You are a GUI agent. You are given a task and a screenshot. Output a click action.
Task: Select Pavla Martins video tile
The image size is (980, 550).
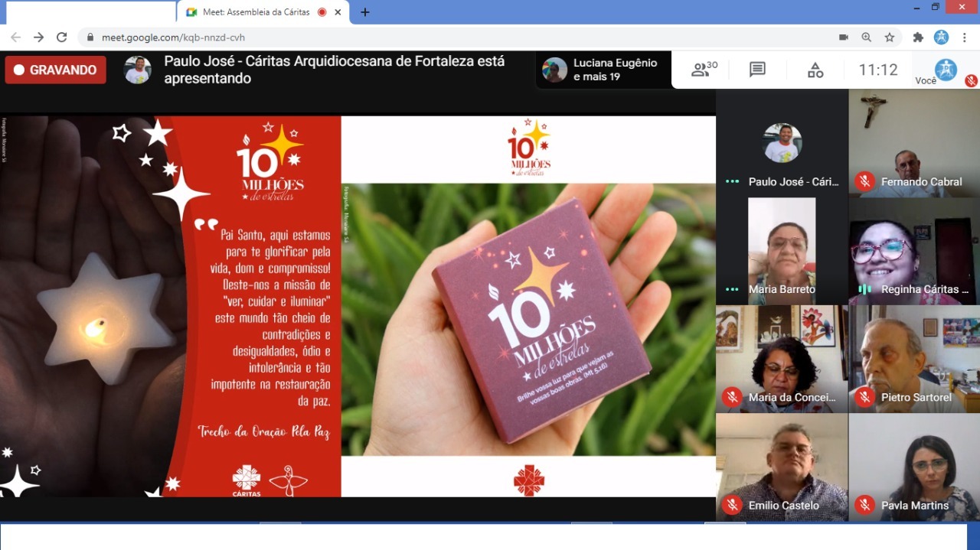tap(914, 467)
